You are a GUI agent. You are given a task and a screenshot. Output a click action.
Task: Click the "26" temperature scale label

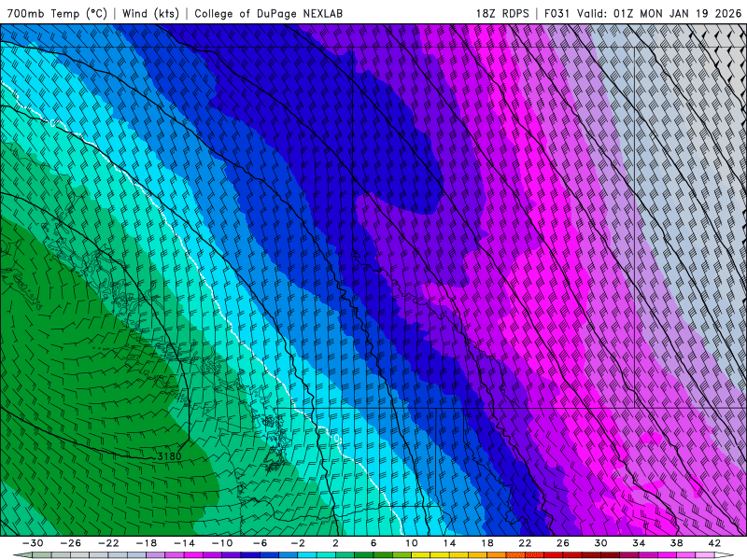pyautogui.click(x=563, y=543)
